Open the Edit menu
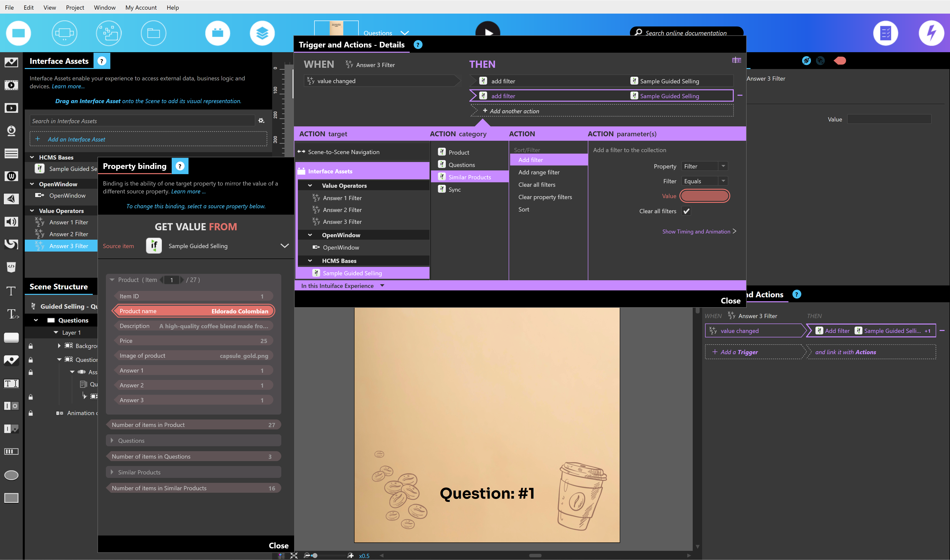Screen dimensions: 950x560 pyautogui.click(x=29, y=8)
